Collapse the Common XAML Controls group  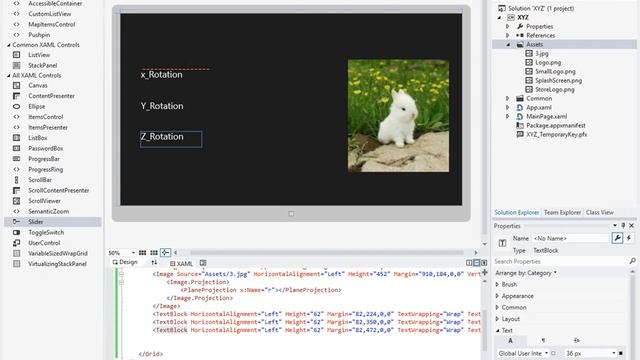9,45
